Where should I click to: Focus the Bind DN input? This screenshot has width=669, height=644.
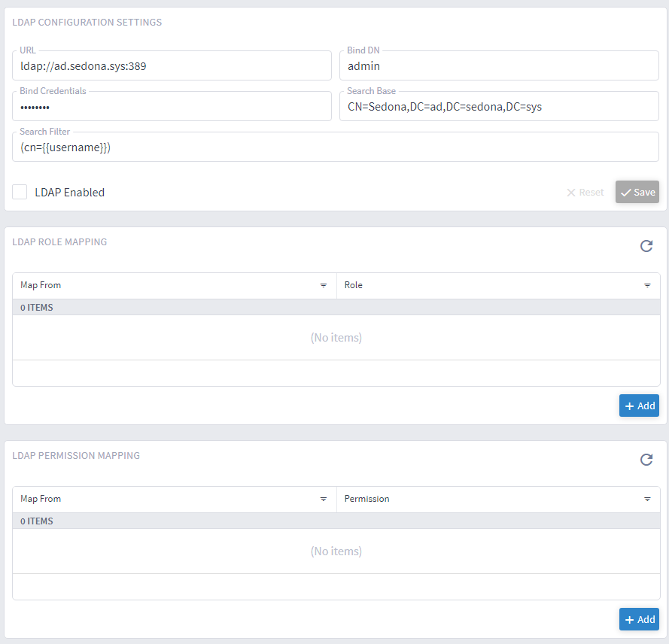[x=499, y=66]
